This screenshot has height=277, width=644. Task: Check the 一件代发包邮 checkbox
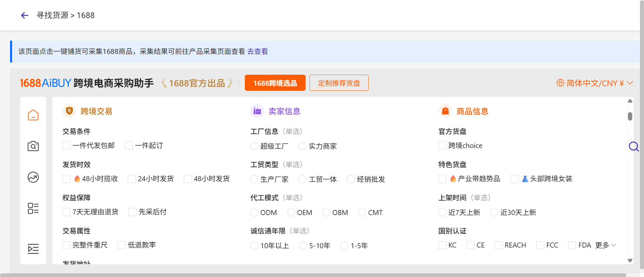pos(66,146)
